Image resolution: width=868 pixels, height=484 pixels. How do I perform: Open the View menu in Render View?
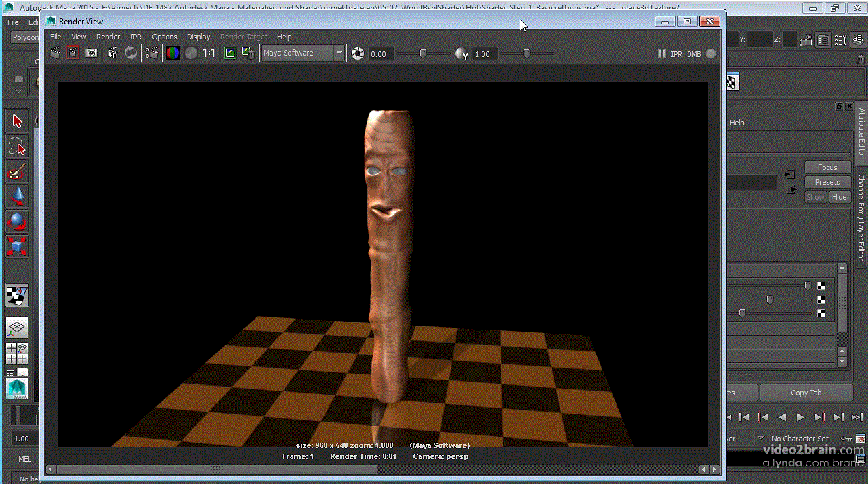pyautogui.click(x=79, y=37)
